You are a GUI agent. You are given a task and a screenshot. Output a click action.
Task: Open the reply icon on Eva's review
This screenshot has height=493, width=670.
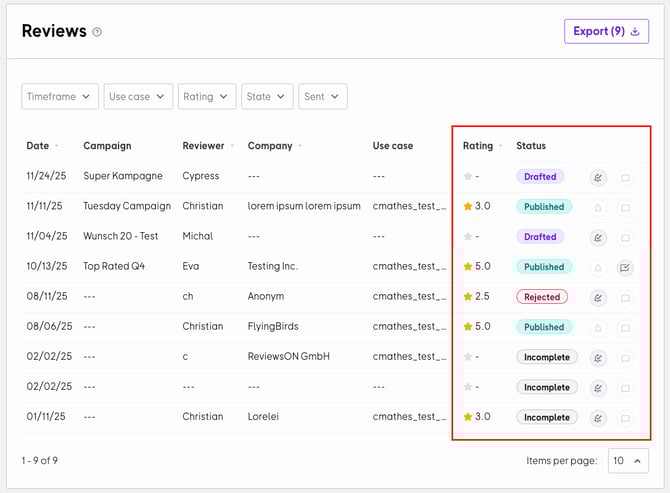(625, 268)
